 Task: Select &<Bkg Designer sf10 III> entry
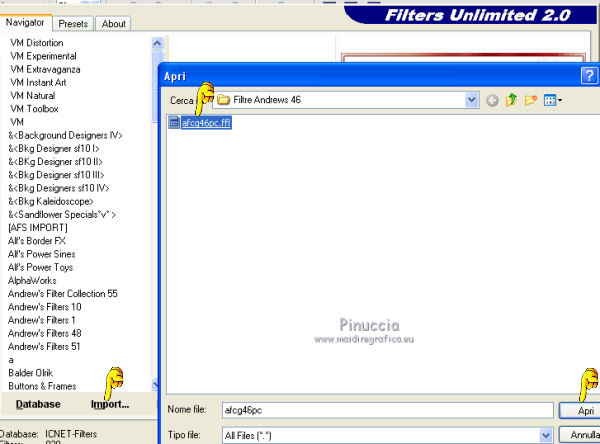(x=56, y=175)
